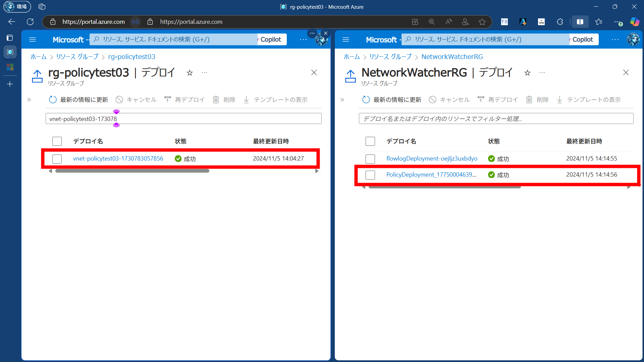Click the right pane deployment filter field
Screen dimensions: 644x362
tap(496, 119)
